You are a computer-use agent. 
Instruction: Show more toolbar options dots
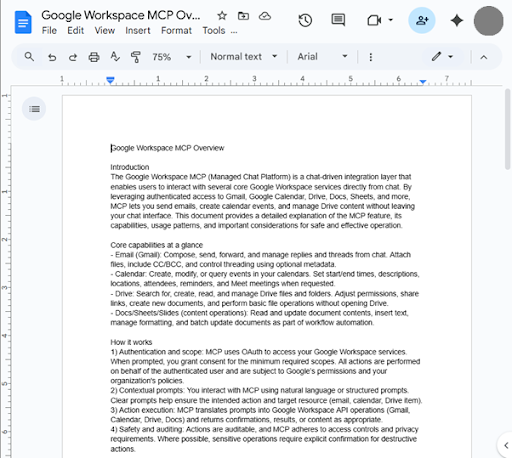tap(370, 57)
